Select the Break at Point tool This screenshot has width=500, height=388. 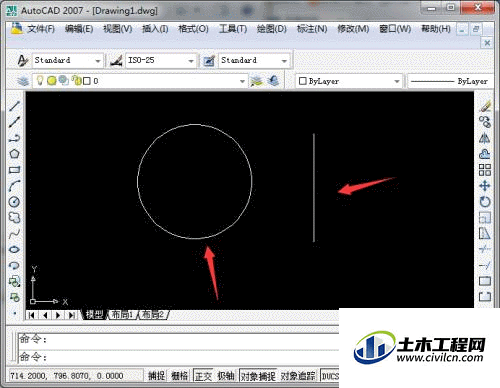point(485,281)
